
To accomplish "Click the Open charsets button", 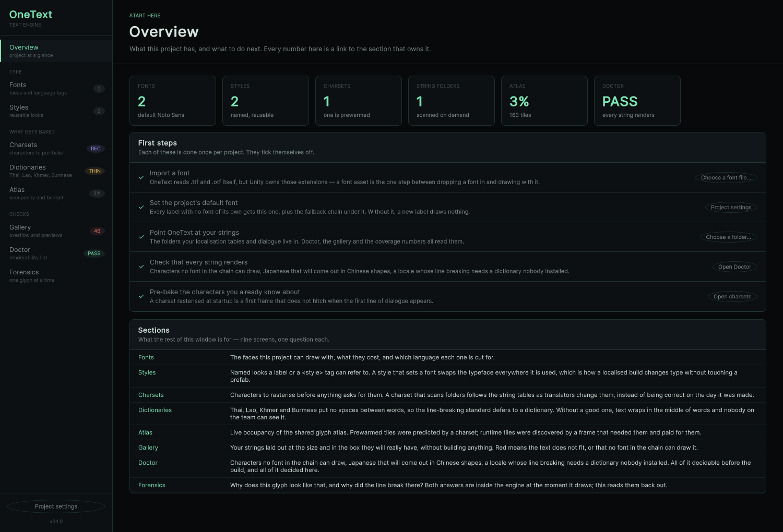I will [732, 297].
